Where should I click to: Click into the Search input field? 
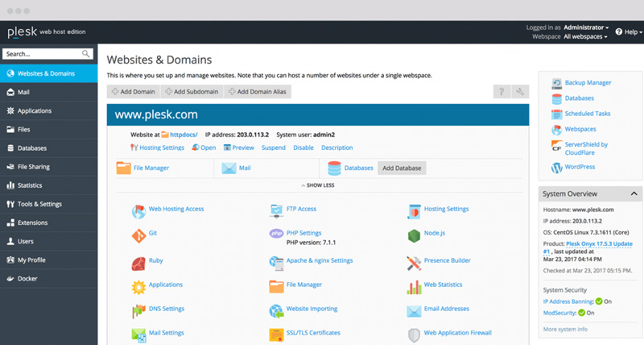pyautogui.click(x=47, y=54)
